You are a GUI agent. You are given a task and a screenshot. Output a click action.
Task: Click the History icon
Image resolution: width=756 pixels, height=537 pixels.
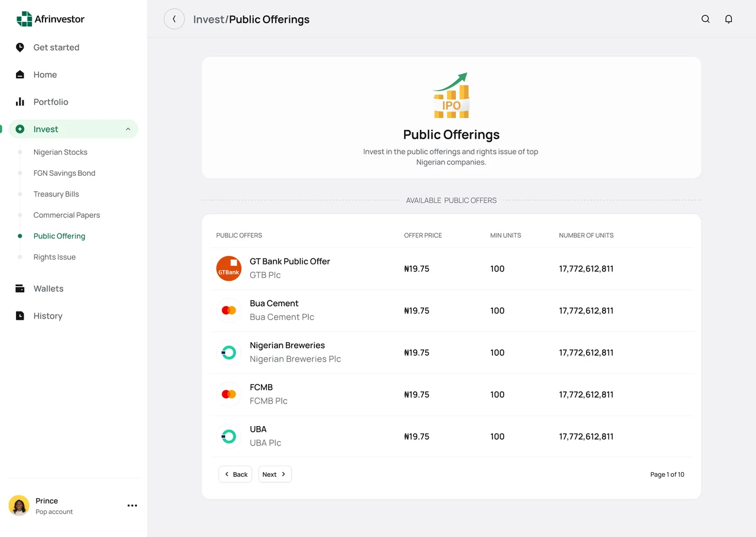[x=20, y=316]
